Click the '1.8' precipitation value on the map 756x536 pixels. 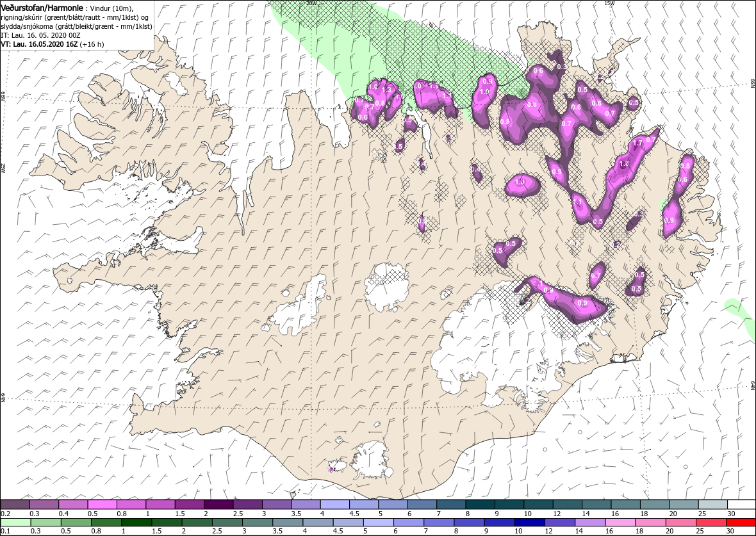(624, 164)
